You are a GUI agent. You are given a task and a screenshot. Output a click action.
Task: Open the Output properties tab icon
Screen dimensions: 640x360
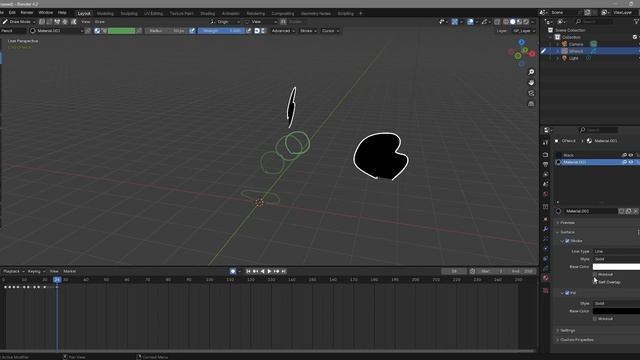(546, 164)
